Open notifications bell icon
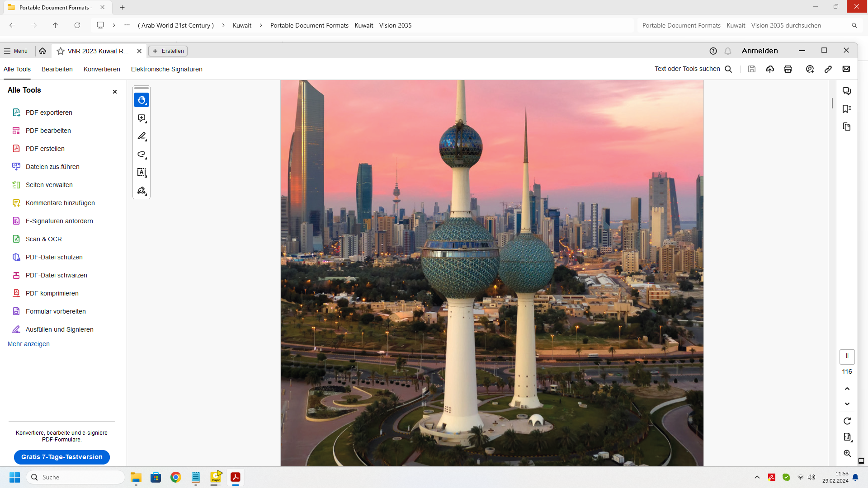This screenshot has width=868, height=488. tap(727, 51)
